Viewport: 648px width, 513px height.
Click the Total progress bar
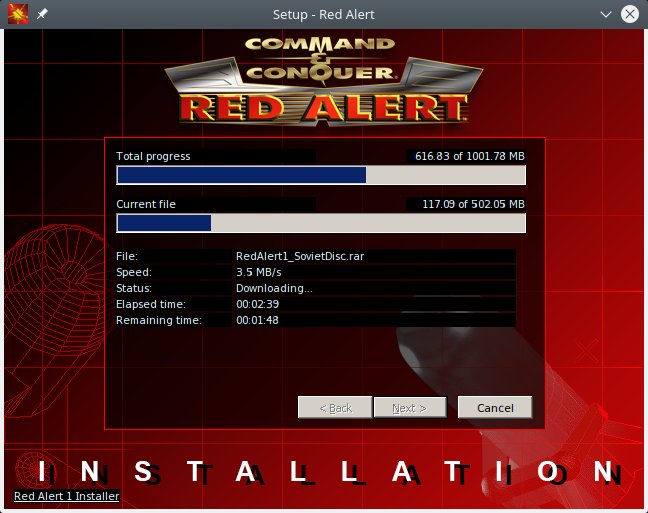coord(321,175)
